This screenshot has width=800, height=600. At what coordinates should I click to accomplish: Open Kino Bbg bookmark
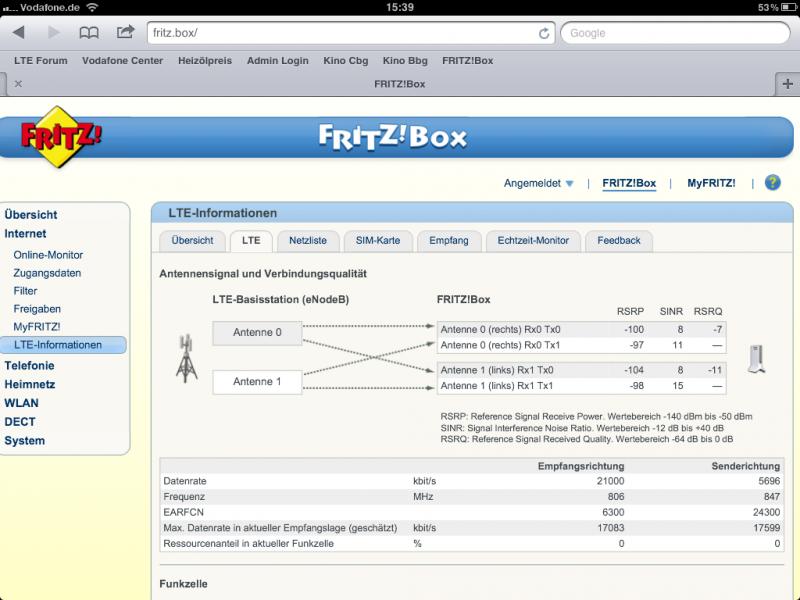point(405,61)
